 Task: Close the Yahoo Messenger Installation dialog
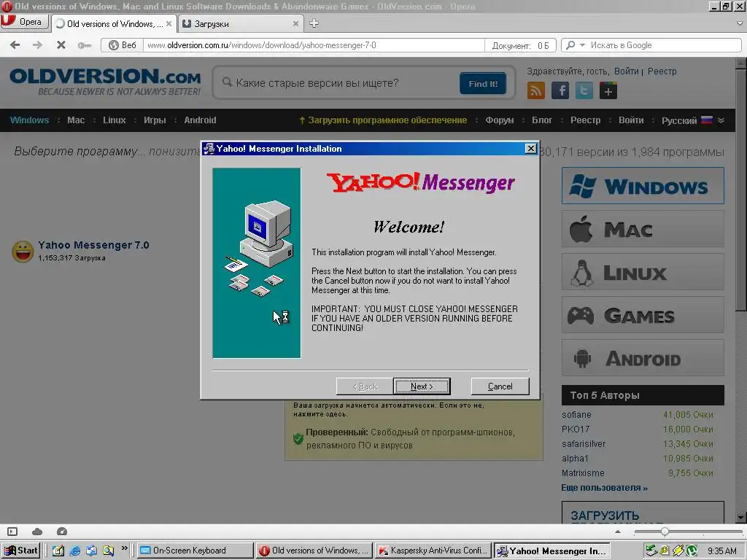click(x=531, y=149)
